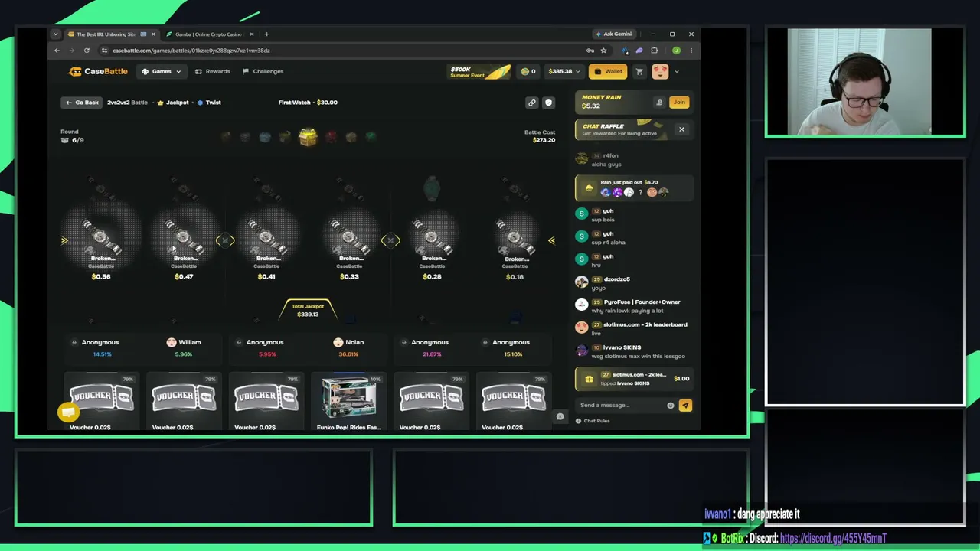Bookmark this page with the star
Image resolution: width=980 pixels, height=551 pixels.
603,51
